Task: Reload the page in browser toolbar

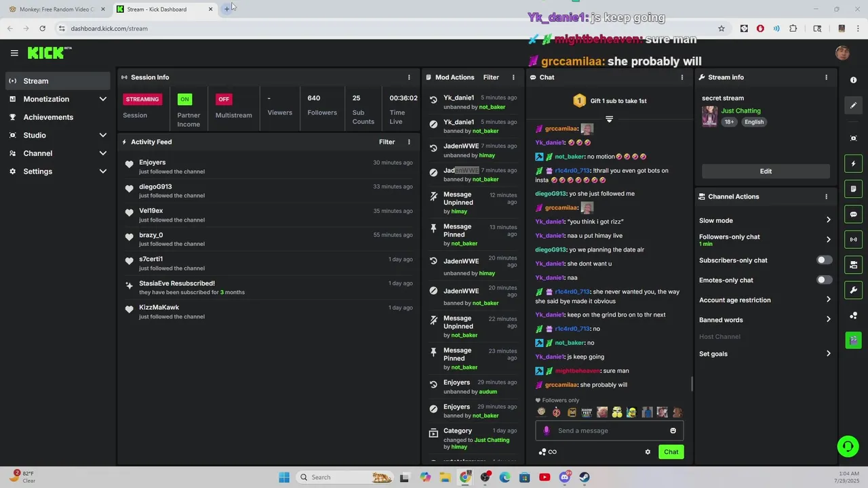Action: pos(42,28)
